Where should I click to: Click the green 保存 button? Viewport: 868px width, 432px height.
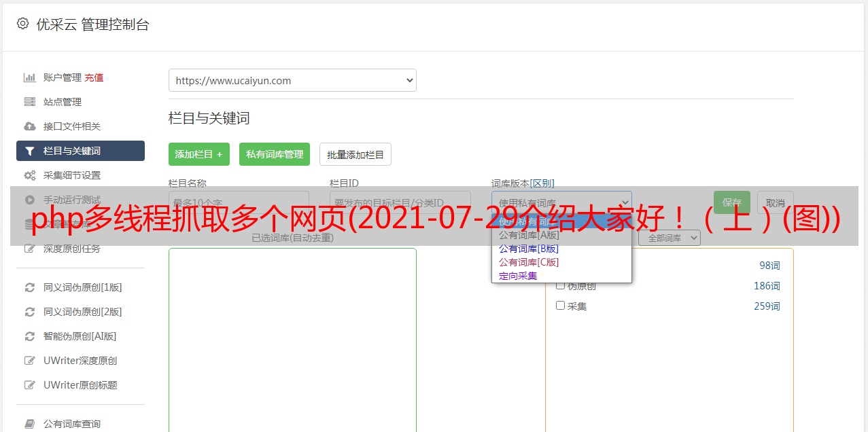click(x=732, y=202)
